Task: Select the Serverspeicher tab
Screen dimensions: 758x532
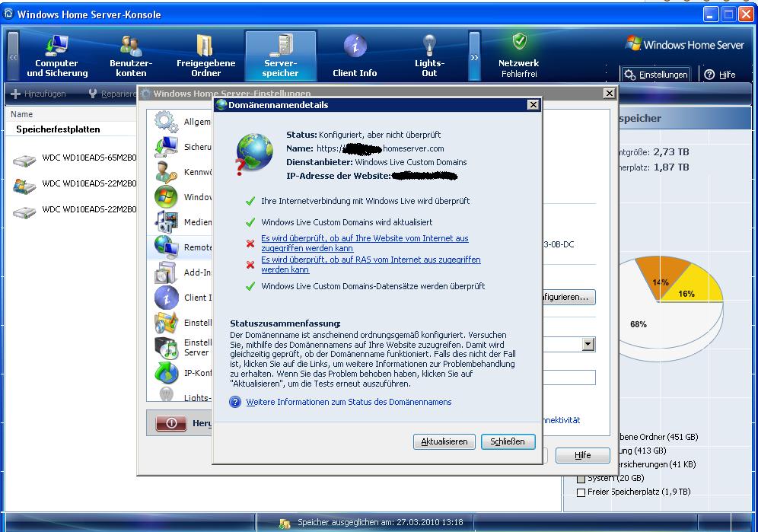Action: pos(280,56)
